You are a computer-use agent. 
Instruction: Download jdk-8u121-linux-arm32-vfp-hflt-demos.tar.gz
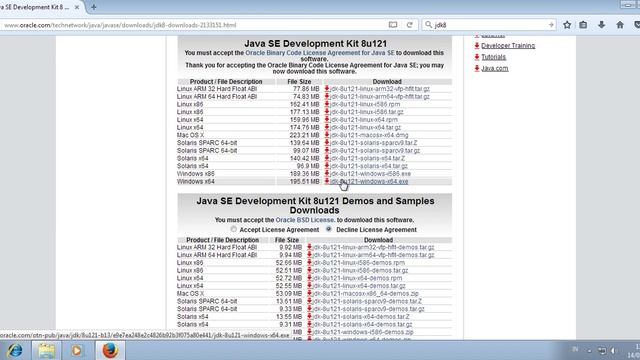click(373, 247)
